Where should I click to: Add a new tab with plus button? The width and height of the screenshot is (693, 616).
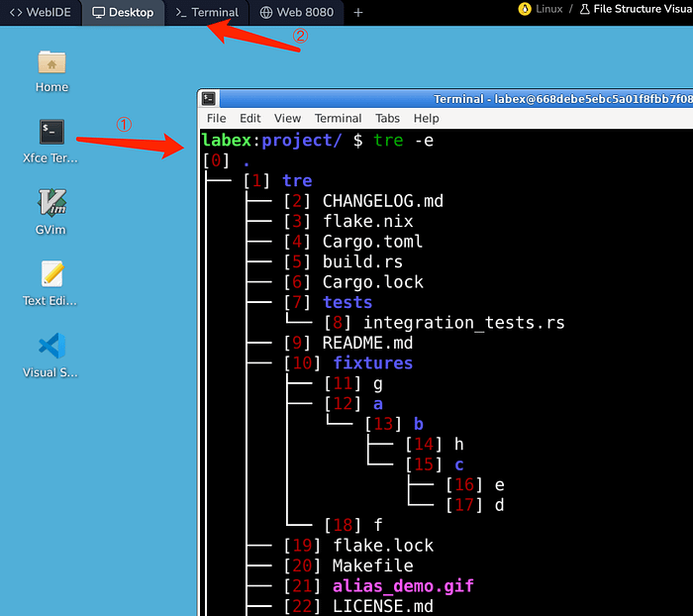tap(358, 12)
